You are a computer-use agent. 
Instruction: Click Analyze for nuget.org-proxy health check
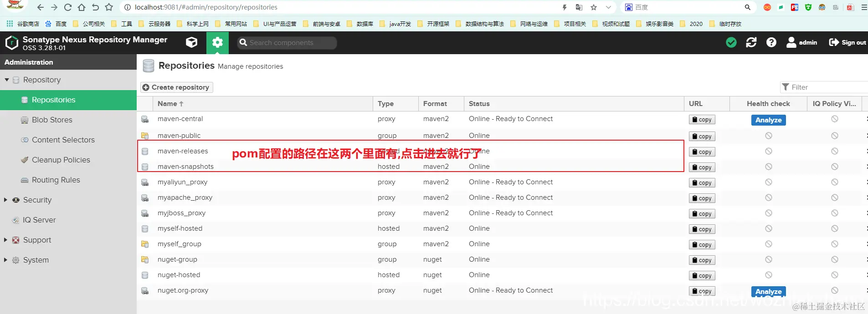point(768,291)
